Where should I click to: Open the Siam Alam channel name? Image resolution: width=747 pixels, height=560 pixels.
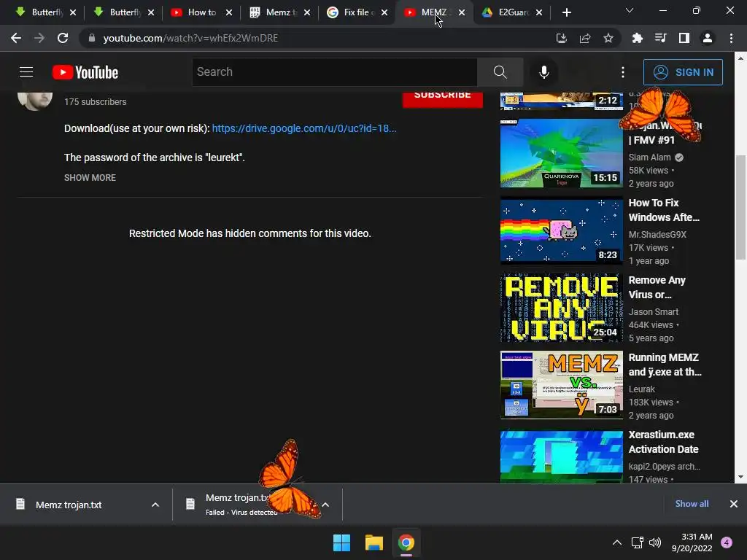[x=649, y=157]
